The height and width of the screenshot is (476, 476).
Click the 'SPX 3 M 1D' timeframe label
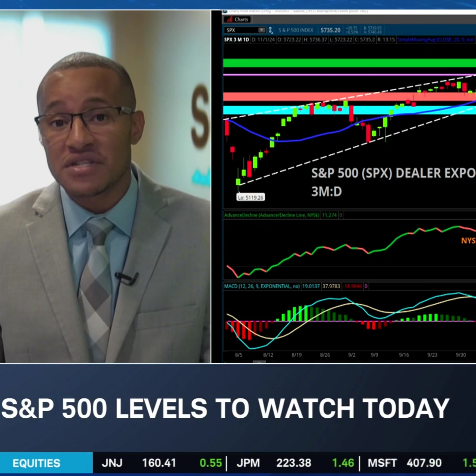(x=236, y=40)
